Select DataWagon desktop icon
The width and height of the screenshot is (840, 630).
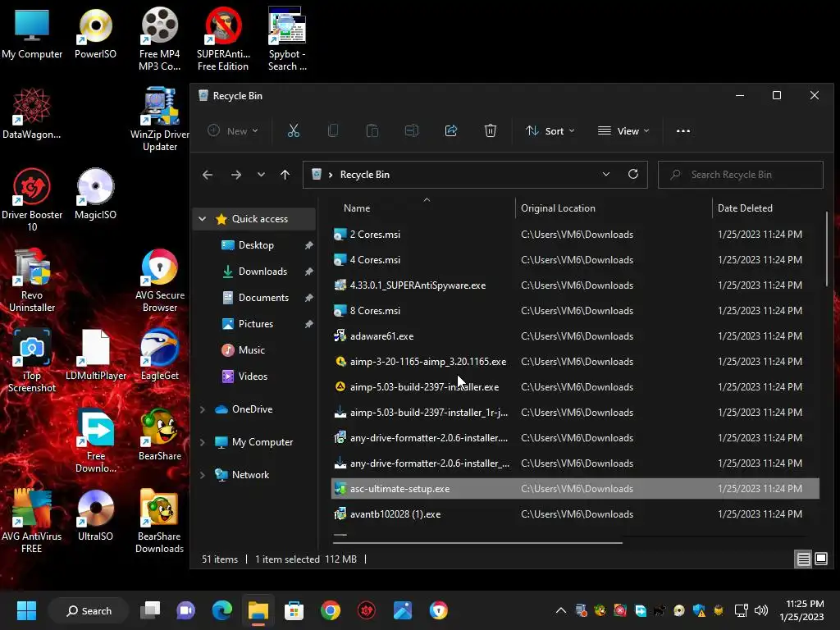click(32, 113)
